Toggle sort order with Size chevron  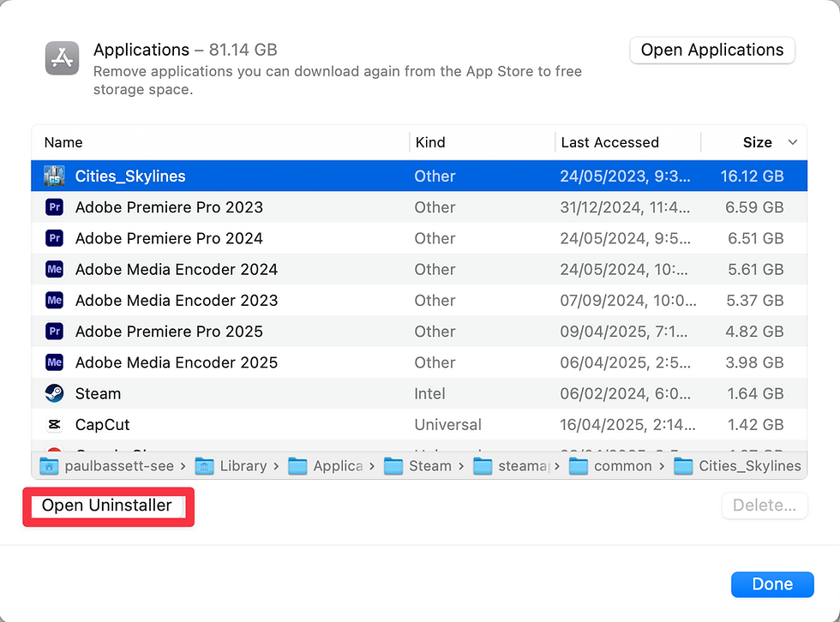click(793, 142)
